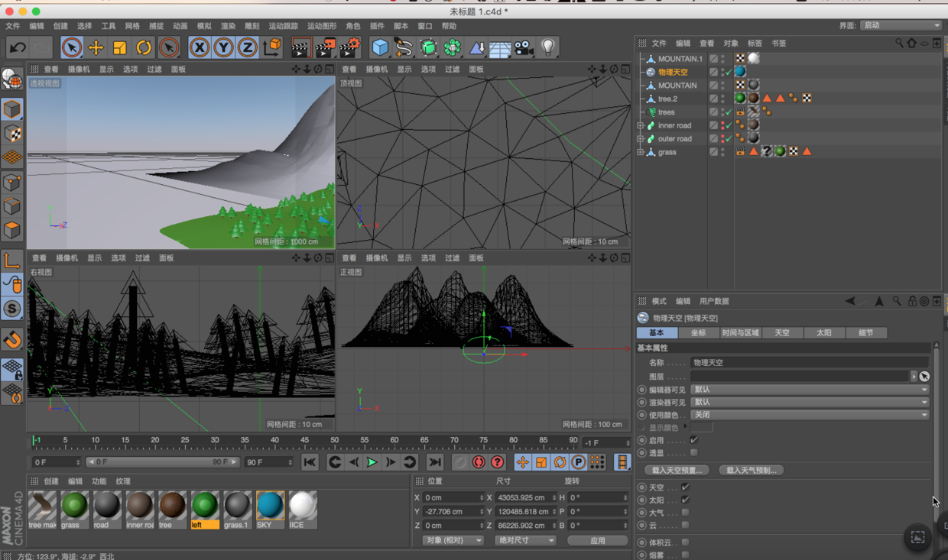Click the render clapperboard icon

click(x=300, y=47)
